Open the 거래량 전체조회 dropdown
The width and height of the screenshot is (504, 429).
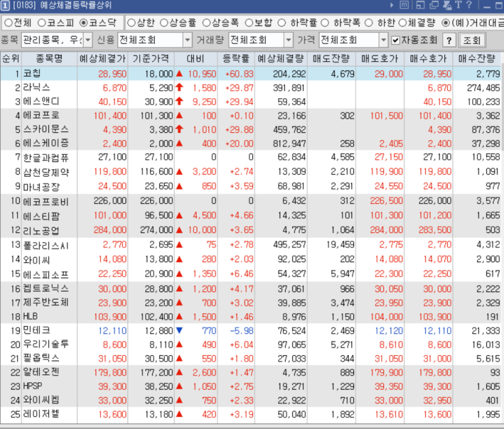[x=289, y=41]
